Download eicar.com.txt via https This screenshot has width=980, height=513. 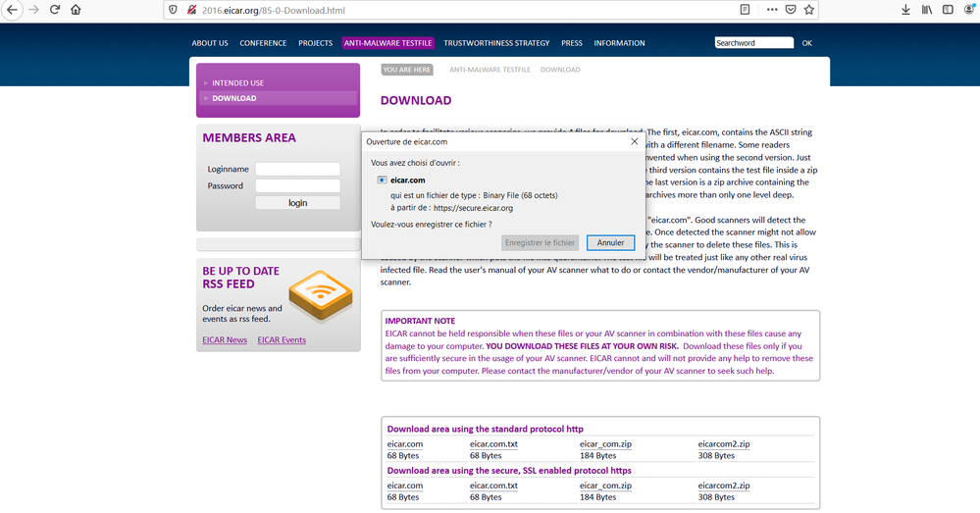coord(493,486)
